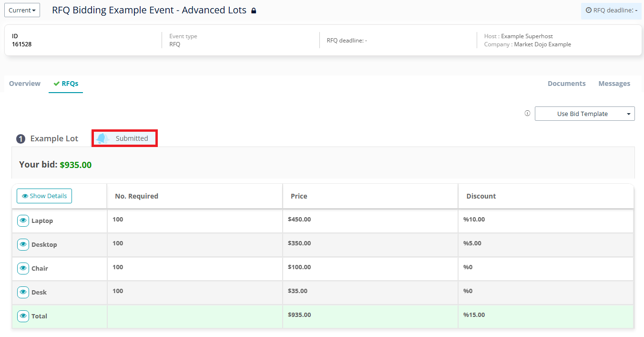Toggle the eye icon for Chair row
The height and width of the screenshot is (337, 644).
23,268
